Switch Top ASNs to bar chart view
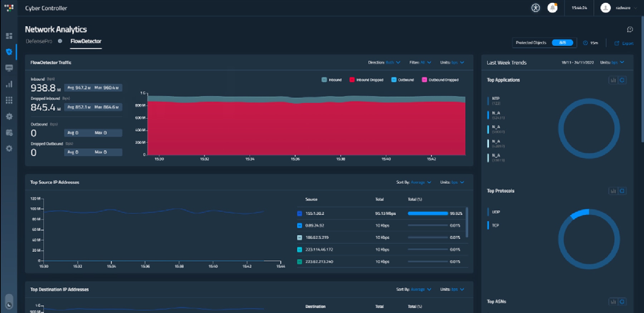The height and width of the screenshot is (313, 644). 613,302
